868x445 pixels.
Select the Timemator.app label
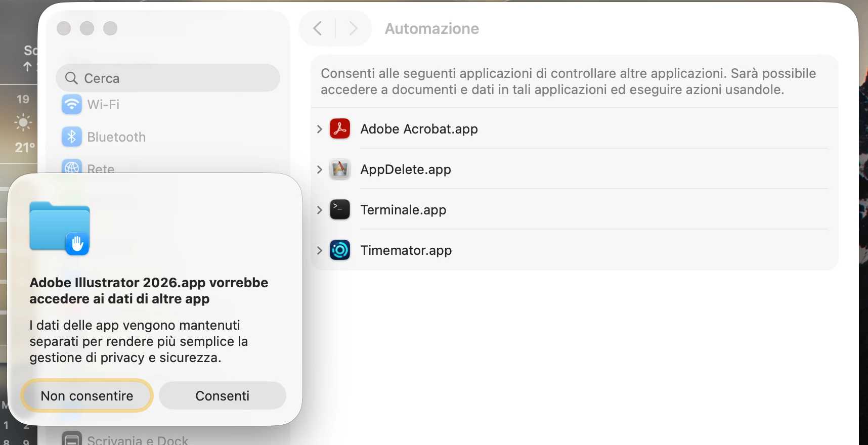tap(406, 250)
